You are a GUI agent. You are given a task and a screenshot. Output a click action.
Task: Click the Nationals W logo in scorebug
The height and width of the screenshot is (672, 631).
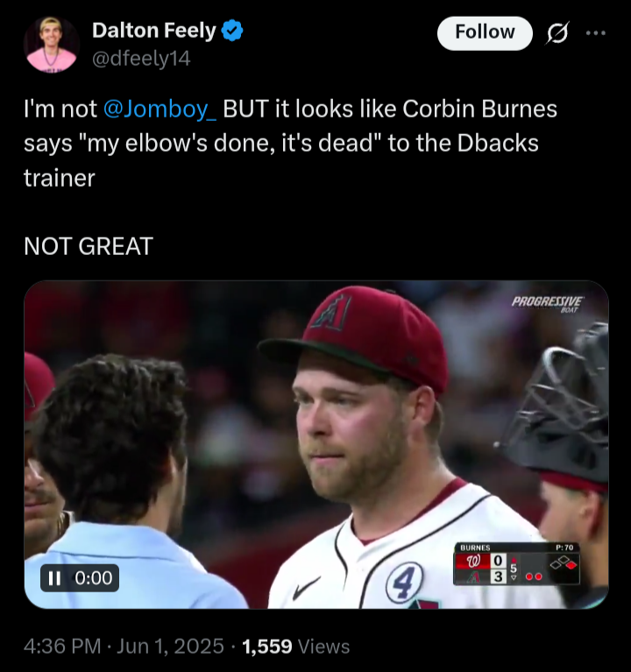473,561
